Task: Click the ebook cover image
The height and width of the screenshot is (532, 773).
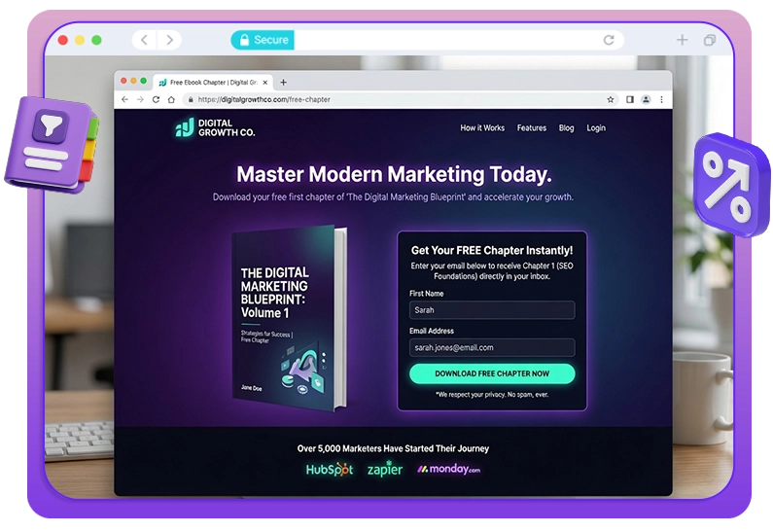Action: (290, 318)
